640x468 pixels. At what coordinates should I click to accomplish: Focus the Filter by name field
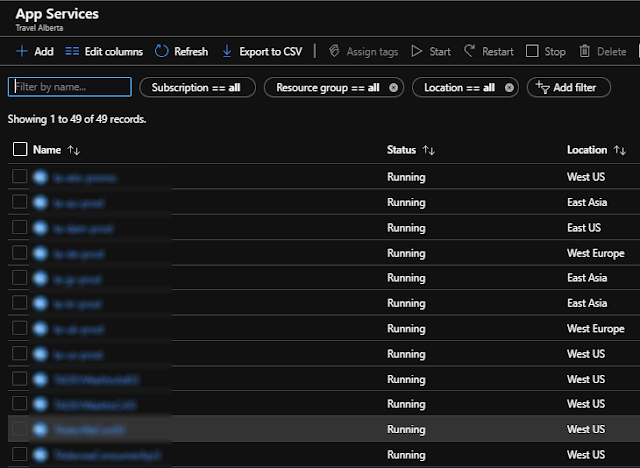70,87
